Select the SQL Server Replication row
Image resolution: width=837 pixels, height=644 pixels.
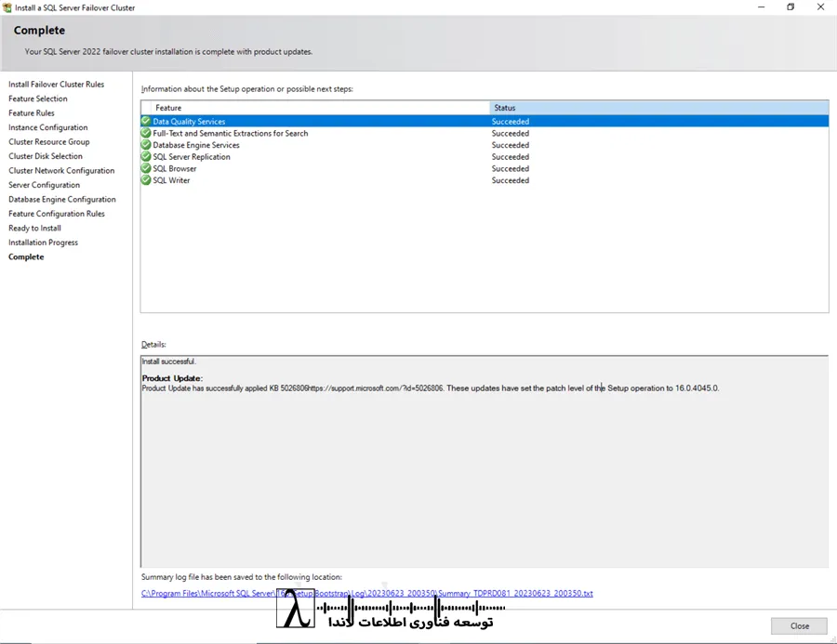click(485, 157)
